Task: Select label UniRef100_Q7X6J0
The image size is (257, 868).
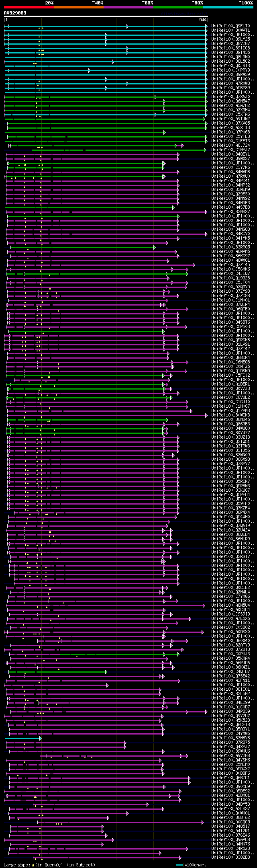Action: click(x=230, y=97)
